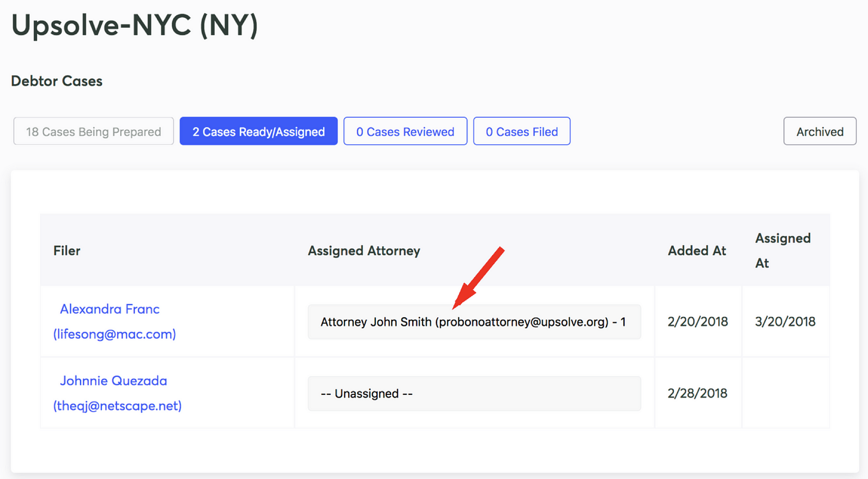Open the Archived cases button
868x479 pixels.
click(x=820, y=131)
